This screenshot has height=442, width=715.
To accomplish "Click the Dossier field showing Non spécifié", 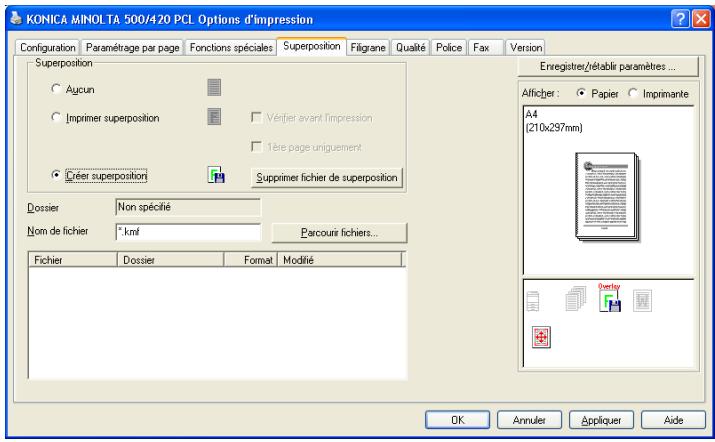I will 188,207.
